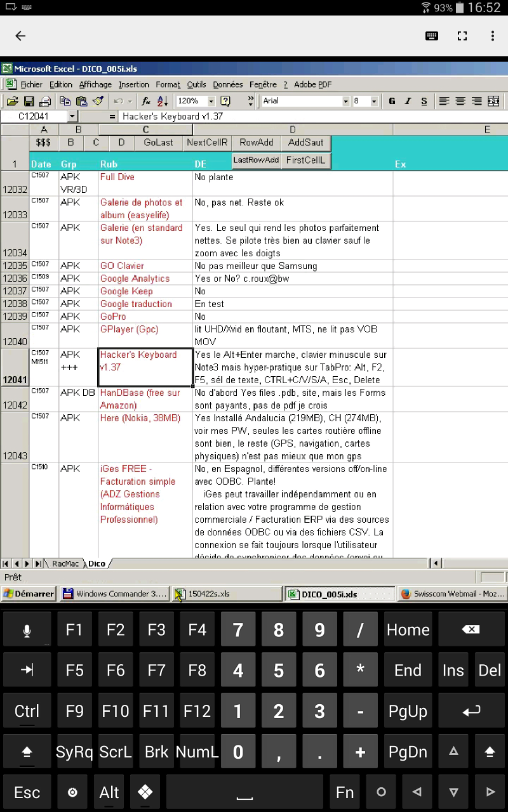Apply italic with the I icon
508x812 pixels.
click(x=408, y=101)
